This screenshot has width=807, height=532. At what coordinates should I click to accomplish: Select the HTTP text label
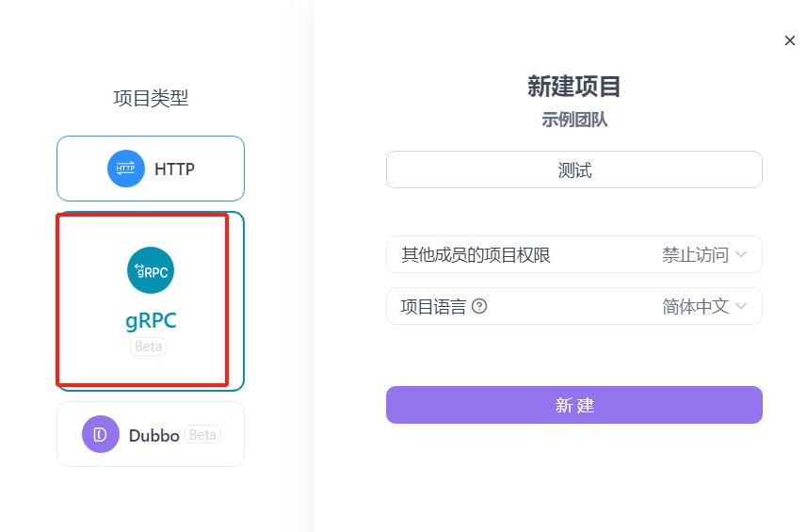pos(174,169)
